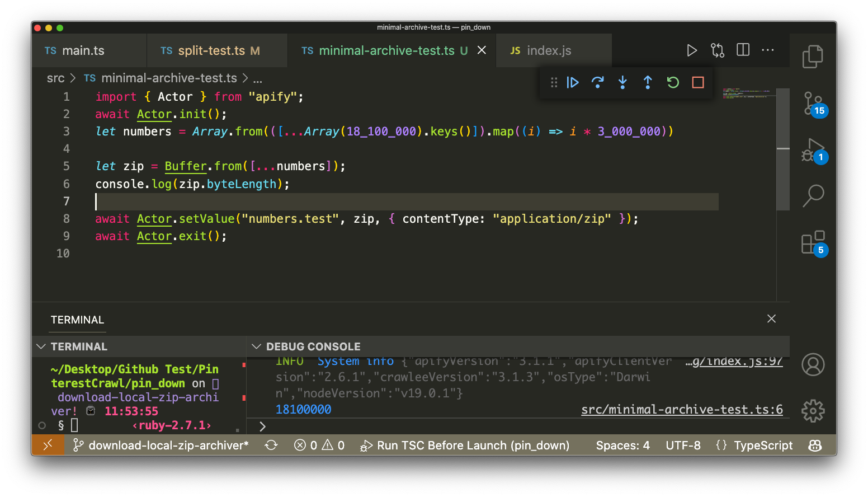Click the editor minimap
The image size is (868, 497).
click(748, 94)
